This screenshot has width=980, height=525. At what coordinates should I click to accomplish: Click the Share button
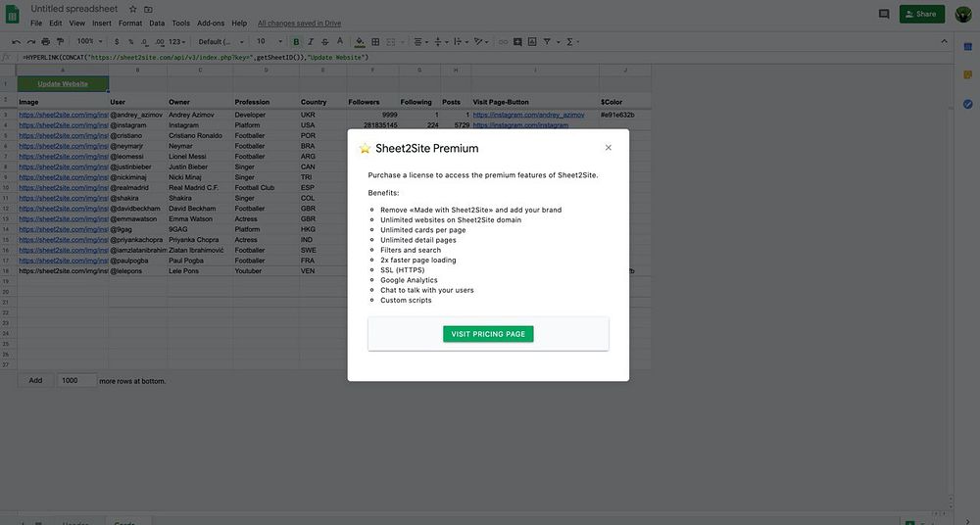(x=922, y=14)
